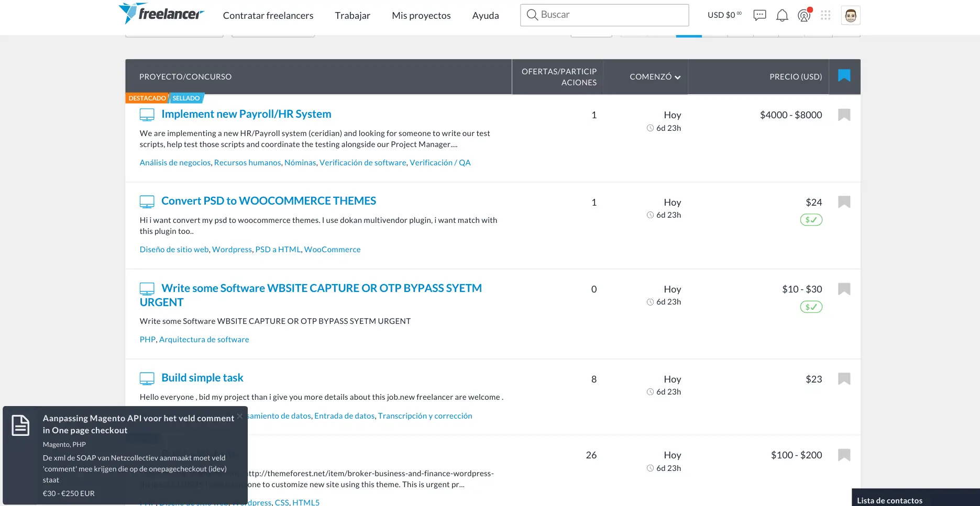Screen dimensions: 980x506
Task: Open the Write some Software WBSITE CAPTURE project
Action: pyautogui.click(x=311, y=295)
